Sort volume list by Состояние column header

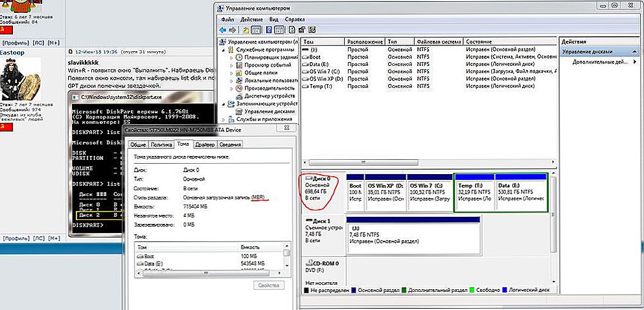(x=510, y=42)
